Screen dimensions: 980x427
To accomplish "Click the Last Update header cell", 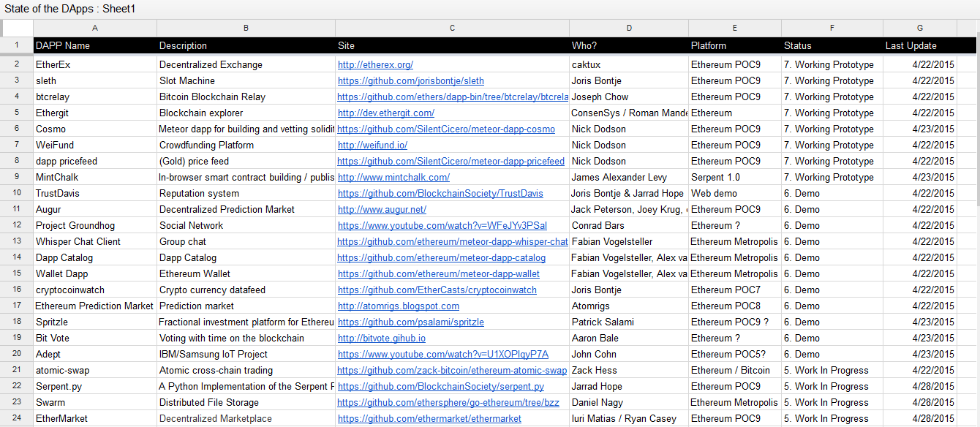I will click(x=920, y=45).
